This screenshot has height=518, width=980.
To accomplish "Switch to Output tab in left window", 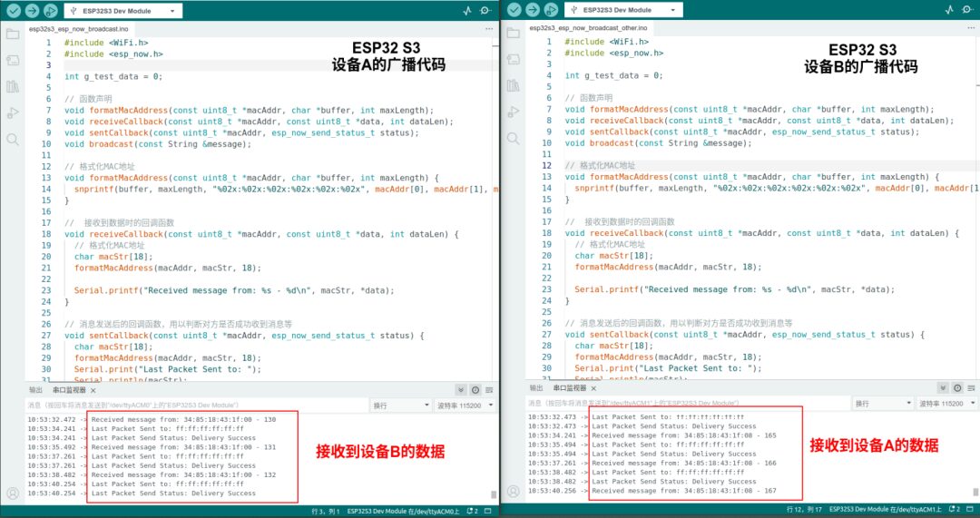I will 36,390.
